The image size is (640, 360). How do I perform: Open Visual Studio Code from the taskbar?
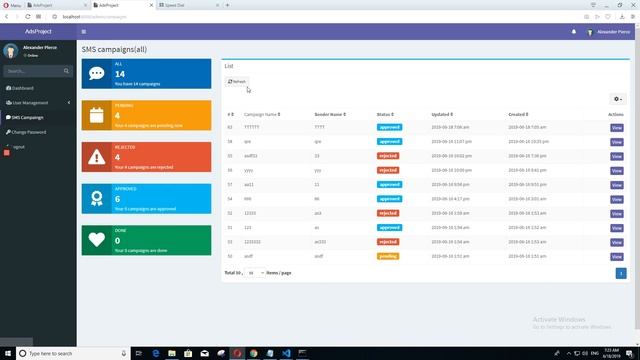tap(286, 353)
